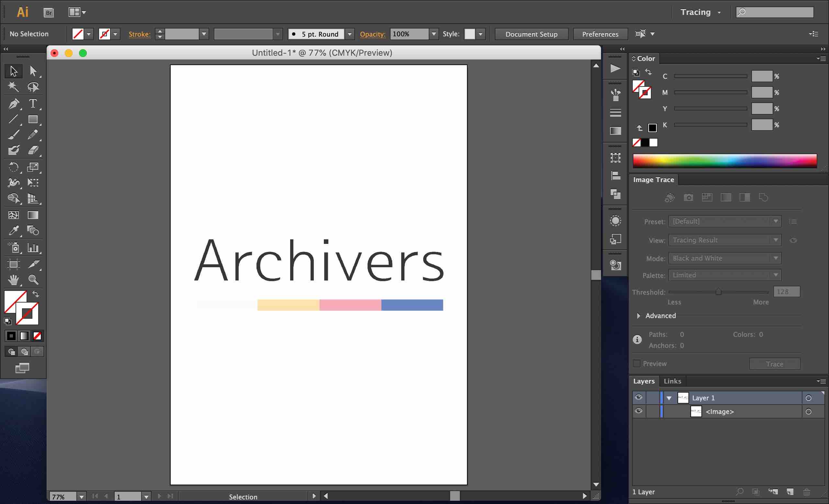Open Document Setup

[531, 34]
